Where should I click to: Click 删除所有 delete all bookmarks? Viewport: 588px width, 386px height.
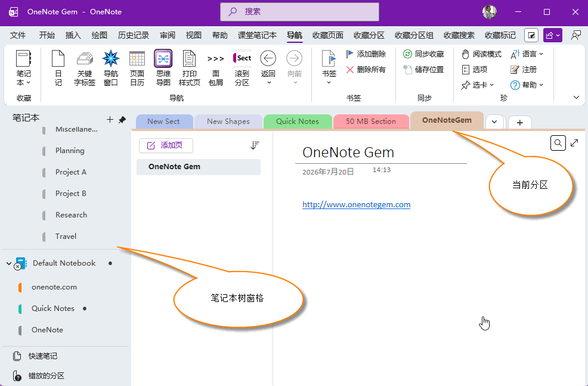(x=366, y=70)
